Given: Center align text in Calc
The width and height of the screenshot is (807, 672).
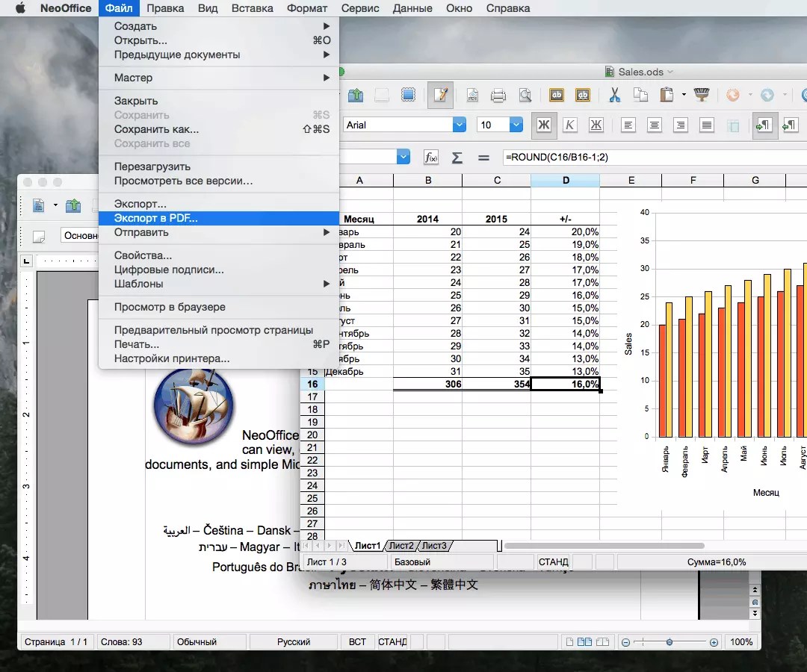Looking at the screenshot, I should click(x=655, y=125).
